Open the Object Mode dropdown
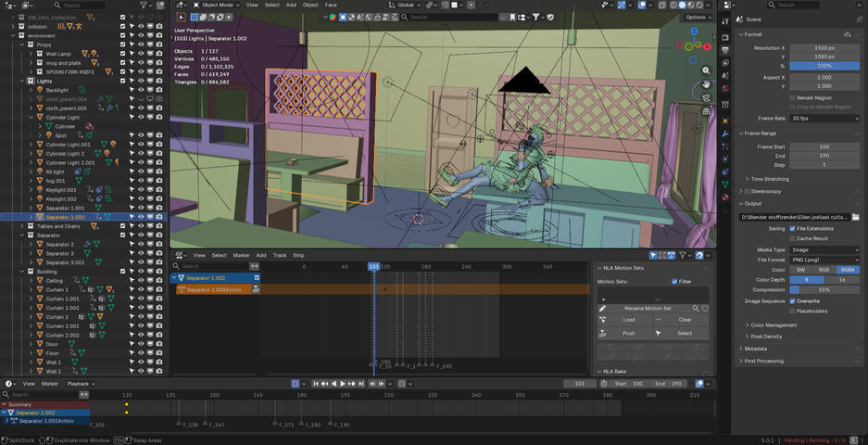 coord(216,5)
